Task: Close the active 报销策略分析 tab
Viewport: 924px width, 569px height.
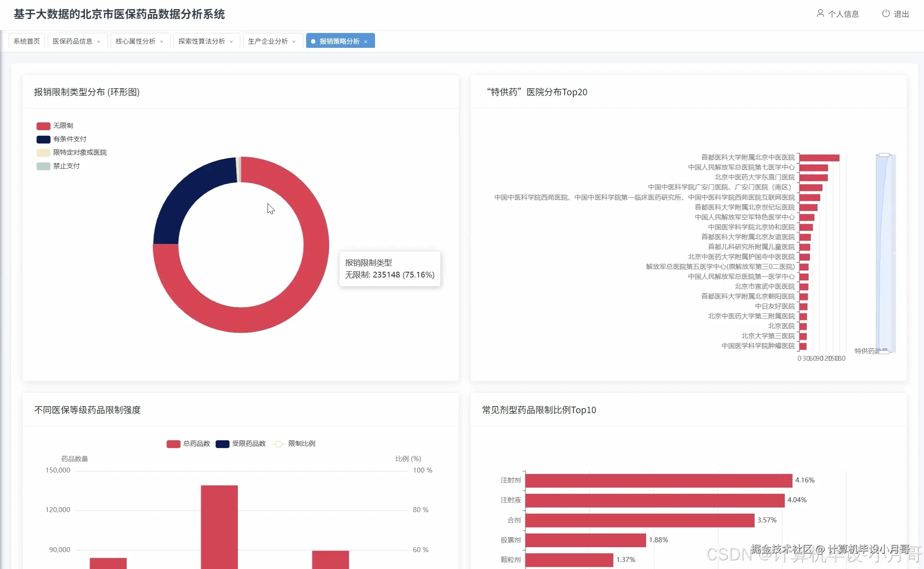Action: 366,42
